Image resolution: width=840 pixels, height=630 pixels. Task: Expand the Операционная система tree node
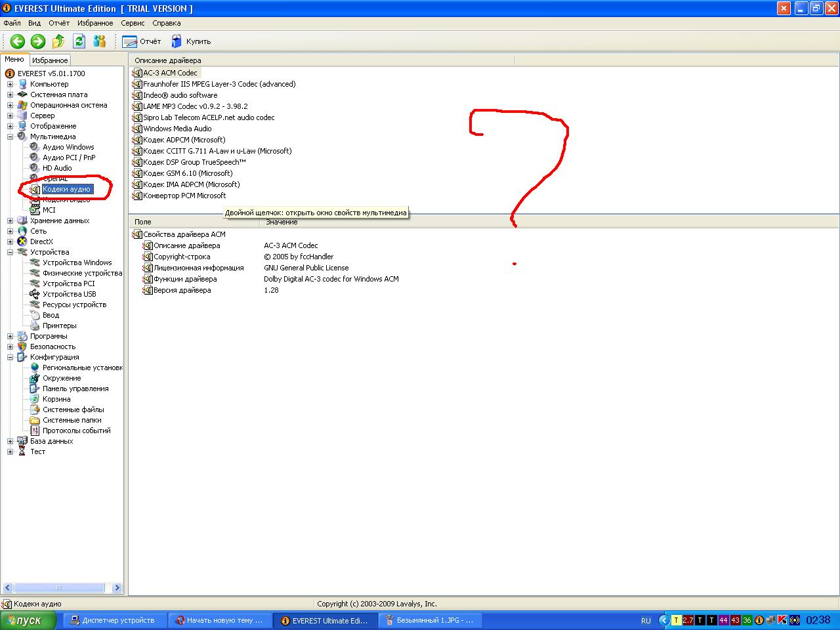click(x=10, y=105)
